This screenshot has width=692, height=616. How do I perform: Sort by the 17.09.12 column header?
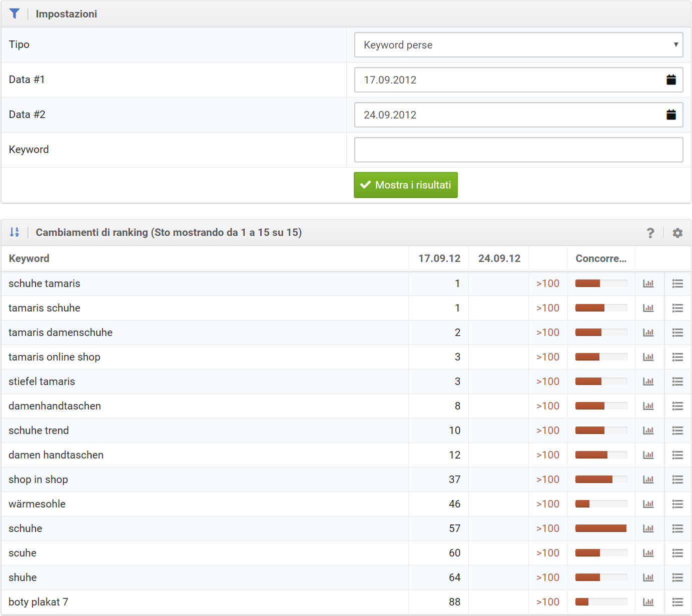[x=439, y=258]
